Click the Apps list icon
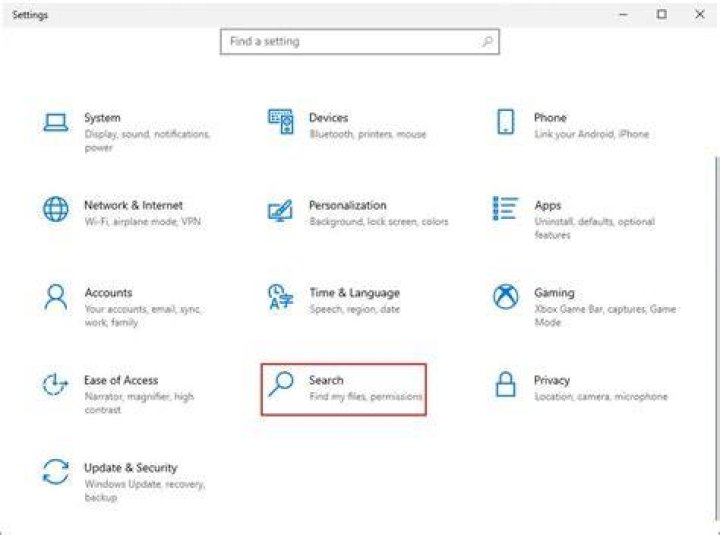 pos(506,208)
